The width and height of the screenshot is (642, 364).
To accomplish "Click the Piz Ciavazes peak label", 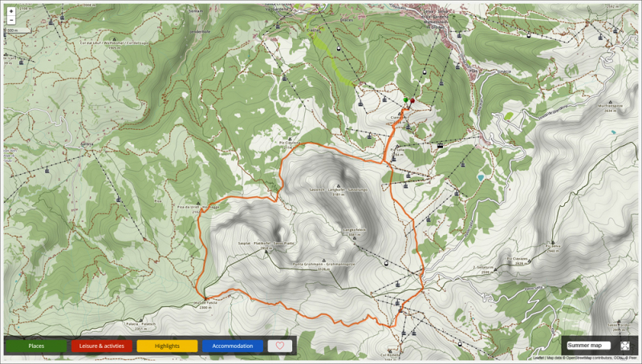I will (x=518, y=259).
